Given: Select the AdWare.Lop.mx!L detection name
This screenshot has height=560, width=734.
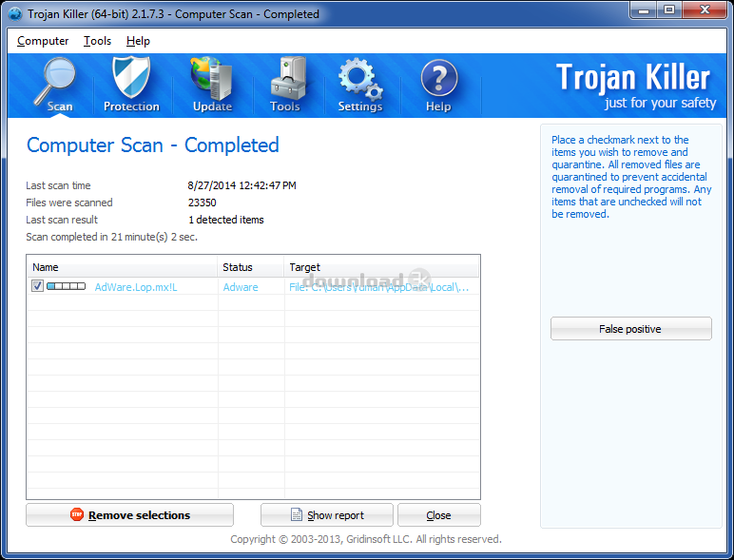Looking at the screenshot, I should click(136, 287).
